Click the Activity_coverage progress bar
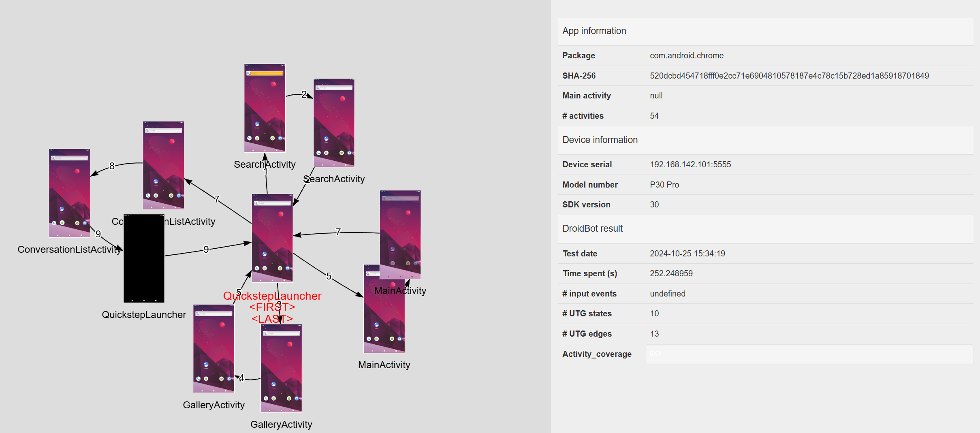 click(x=809, y=354)
